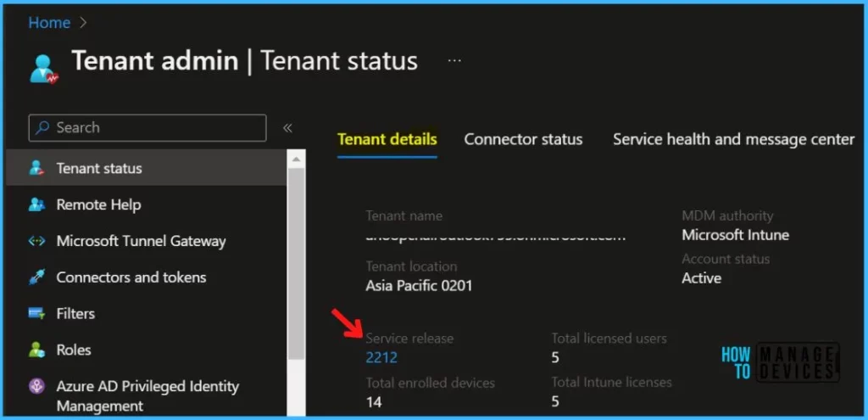
Task: Click the breadcrumb chevron after Home
Action: [x=84, y=23]
